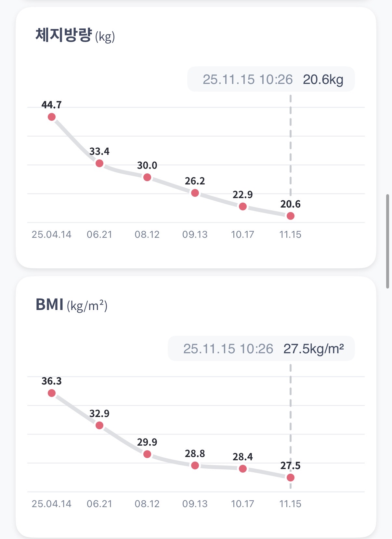Tap the 20.6 body fat data point

pyautogui.click(x=291, y=216)
